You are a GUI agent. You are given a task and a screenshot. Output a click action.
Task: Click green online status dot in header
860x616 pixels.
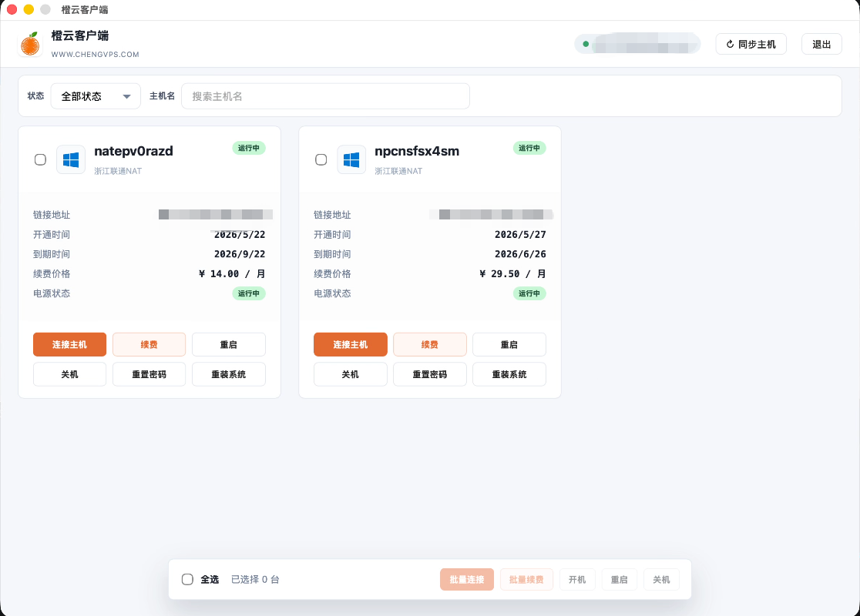586,44
